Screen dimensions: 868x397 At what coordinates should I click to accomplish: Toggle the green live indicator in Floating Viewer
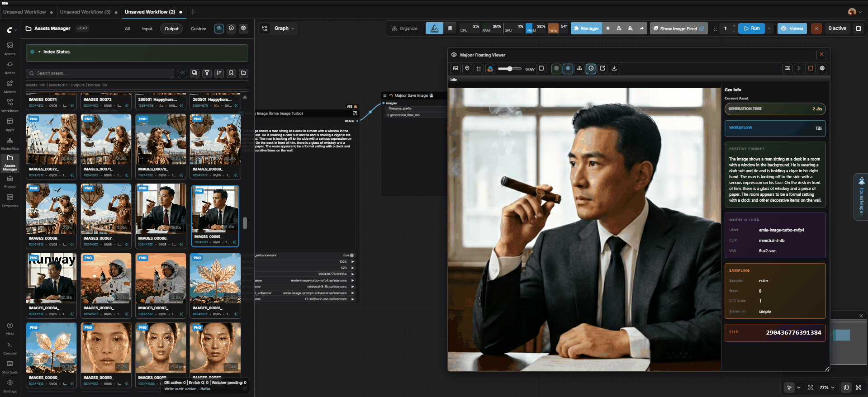[556, 68]
